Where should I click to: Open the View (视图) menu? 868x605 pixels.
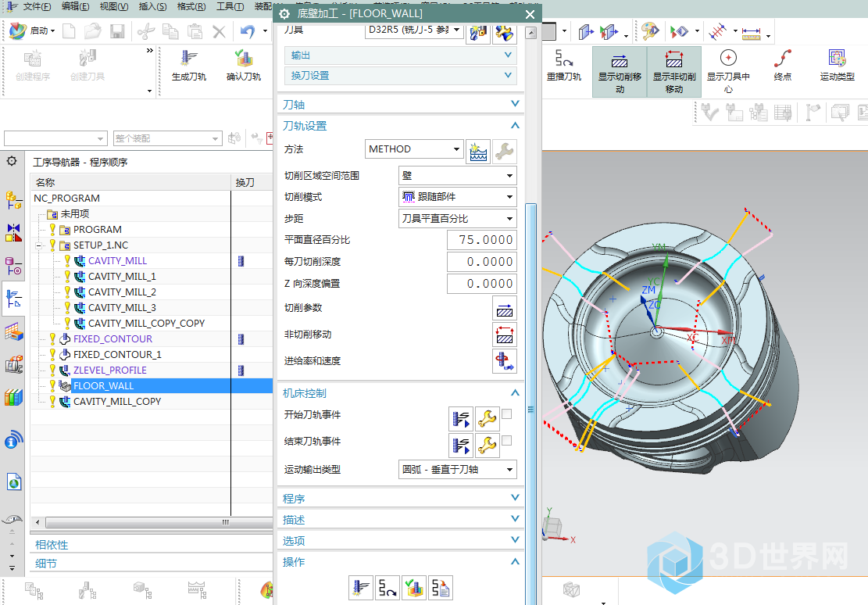coord(114,6)
